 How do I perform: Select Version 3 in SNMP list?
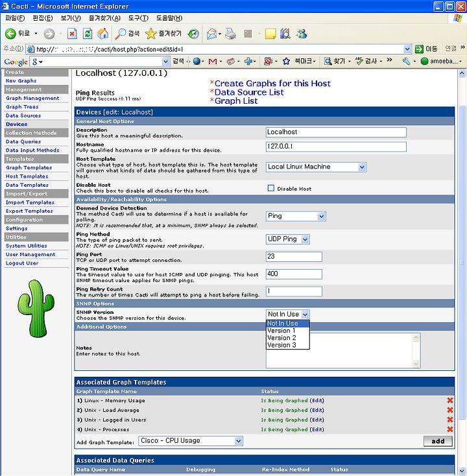287,345
